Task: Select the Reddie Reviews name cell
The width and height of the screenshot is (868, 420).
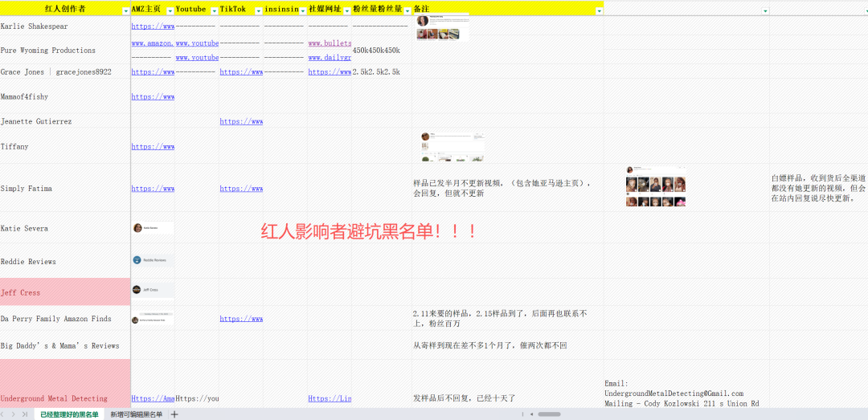Action: 65,261
